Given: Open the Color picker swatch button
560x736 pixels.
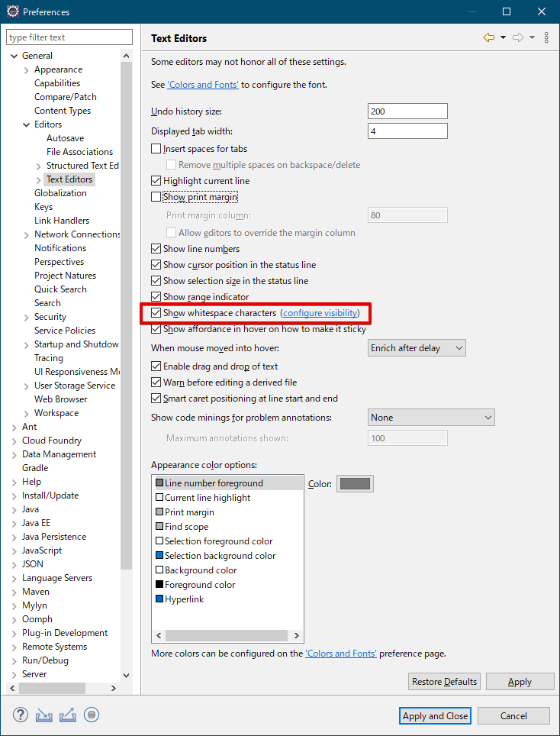Looking at the screenshot, I should coord(355,483).
